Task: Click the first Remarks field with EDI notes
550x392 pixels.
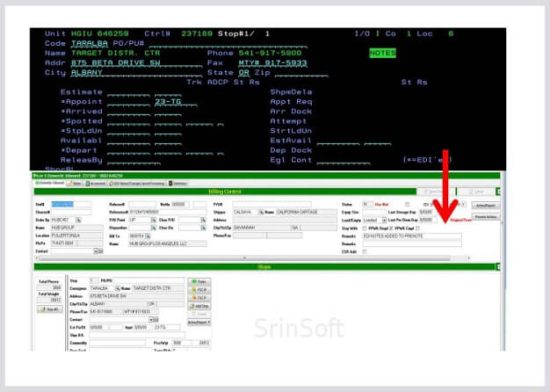Action: 412,236
